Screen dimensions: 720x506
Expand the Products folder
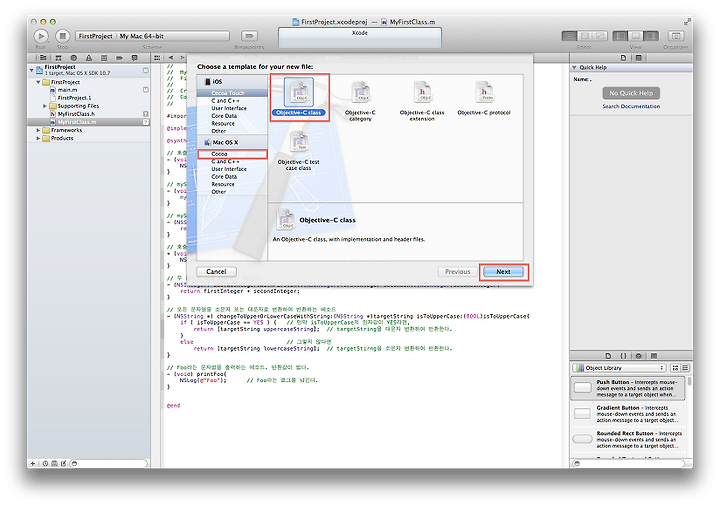click(x=38, y=138)
